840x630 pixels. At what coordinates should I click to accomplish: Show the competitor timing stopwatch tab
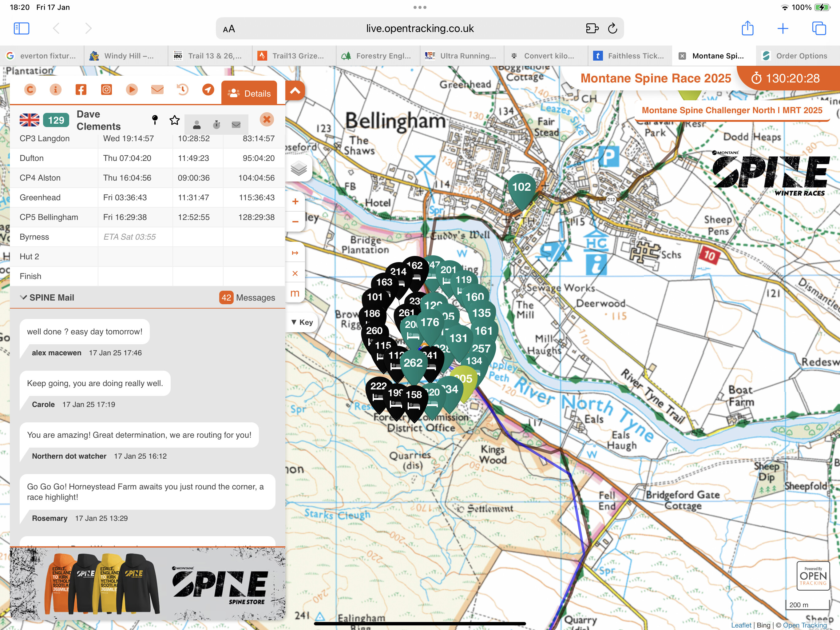pyautogui.click(x=216, y=125)
